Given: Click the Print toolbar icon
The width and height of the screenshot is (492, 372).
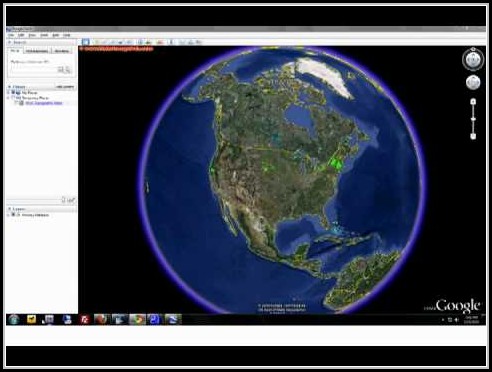Looking at the screenshot, I should coord(191,42).
